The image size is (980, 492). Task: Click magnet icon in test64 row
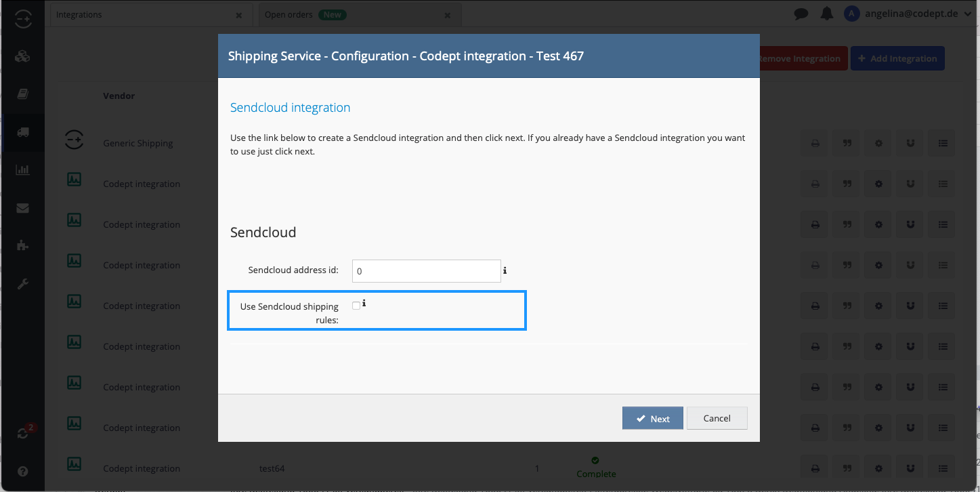pyautogui.click(x=910, y=469)
